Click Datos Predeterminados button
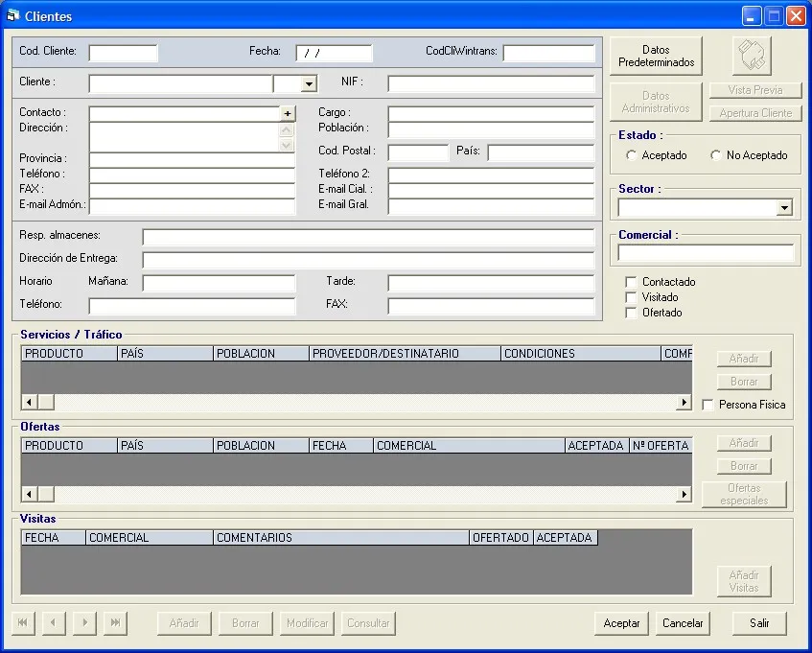The width and height of the screenshot is (812, 653). pos(656,56)
